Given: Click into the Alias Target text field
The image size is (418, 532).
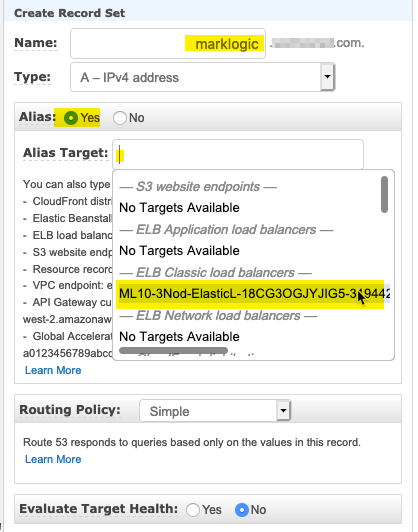Looking at the screenshot, I should click(238, 154).
